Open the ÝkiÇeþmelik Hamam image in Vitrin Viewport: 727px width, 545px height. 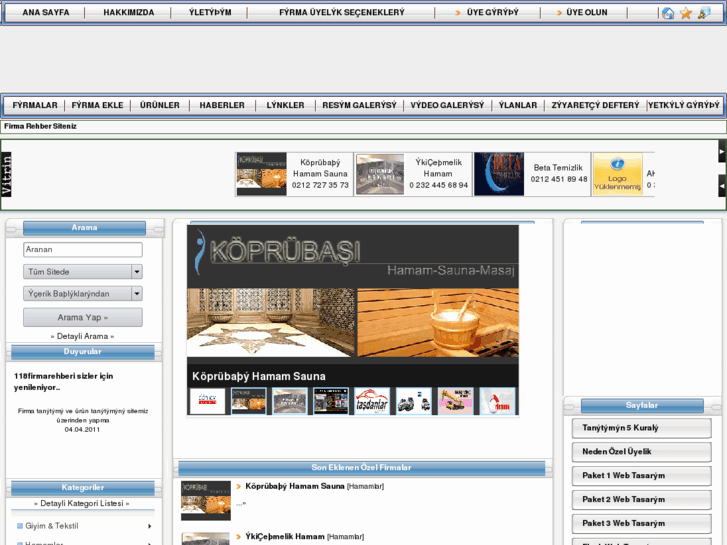[x=380, y=174]
